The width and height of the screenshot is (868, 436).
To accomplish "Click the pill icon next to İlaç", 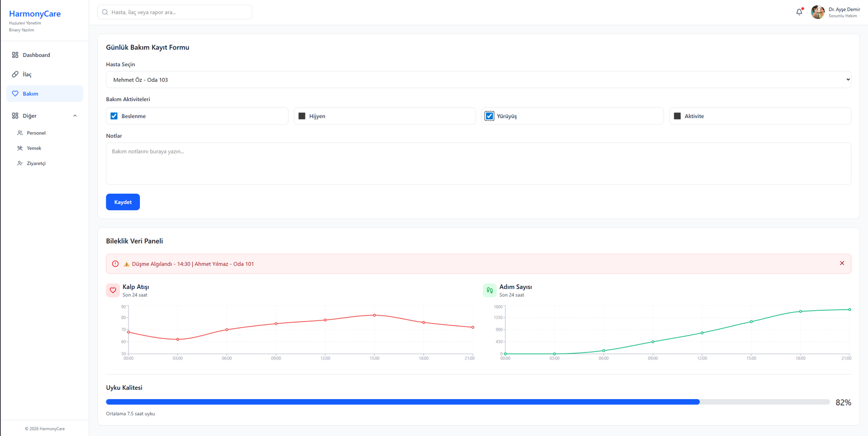I will (x=15, y=74).
